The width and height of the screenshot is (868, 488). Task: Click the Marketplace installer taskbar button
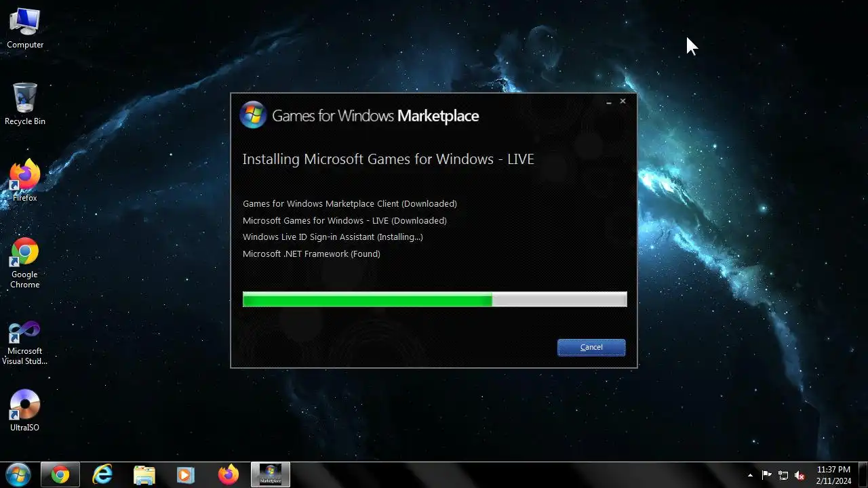pos(271,474)
